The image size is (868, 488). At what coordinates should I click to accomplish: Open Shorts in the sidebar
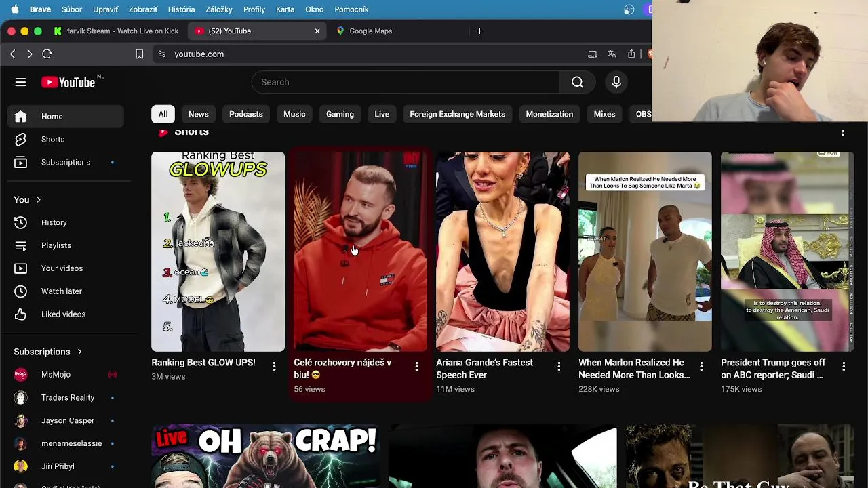point(65,140)
